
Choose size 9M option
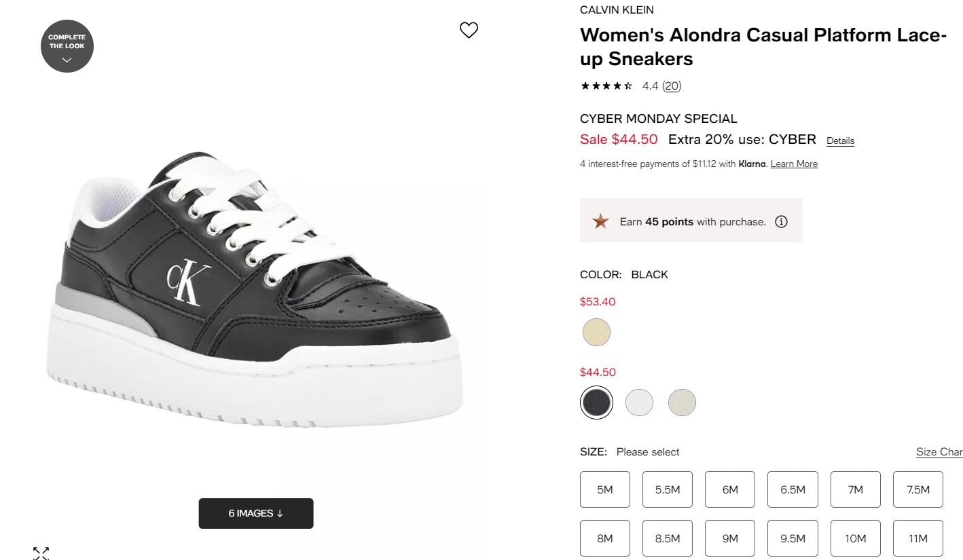point(730,538)
